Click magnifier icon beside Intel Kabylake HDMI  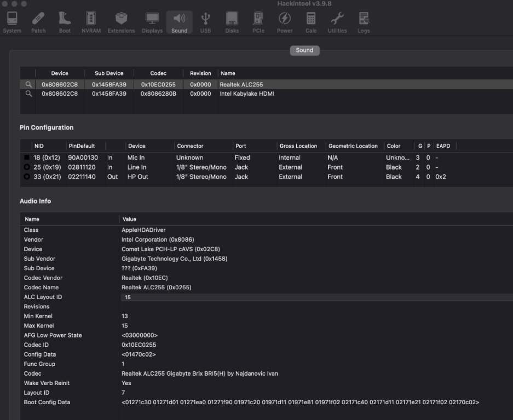(28, 94)
